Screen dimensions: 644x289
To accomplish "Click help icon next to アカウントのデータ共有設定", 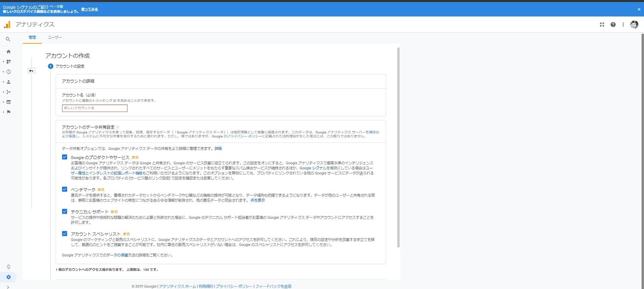I will click(x=117, y=127).
